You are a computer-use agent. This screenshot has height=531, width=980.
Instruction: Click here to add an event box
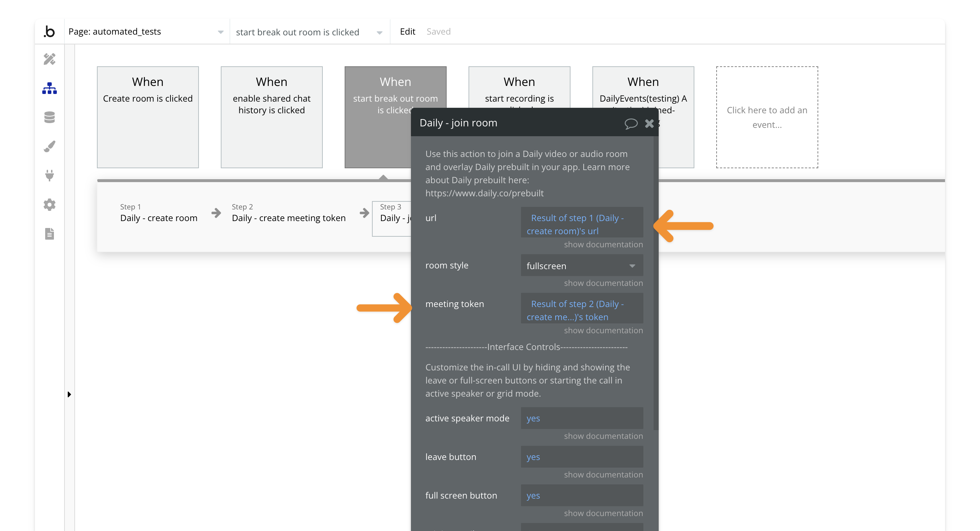pyautogui.click(x=767, y=117)
